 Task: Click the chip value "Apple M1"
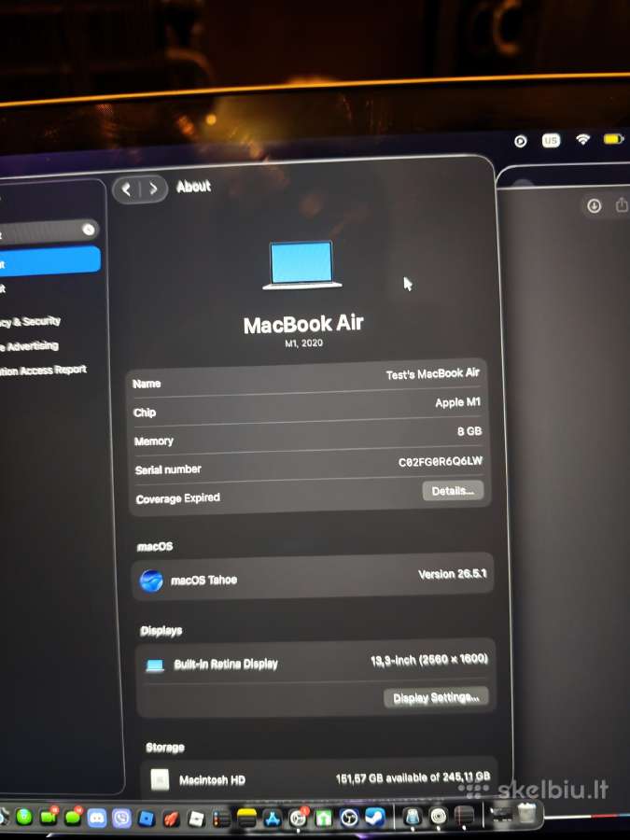click(457, 403)
